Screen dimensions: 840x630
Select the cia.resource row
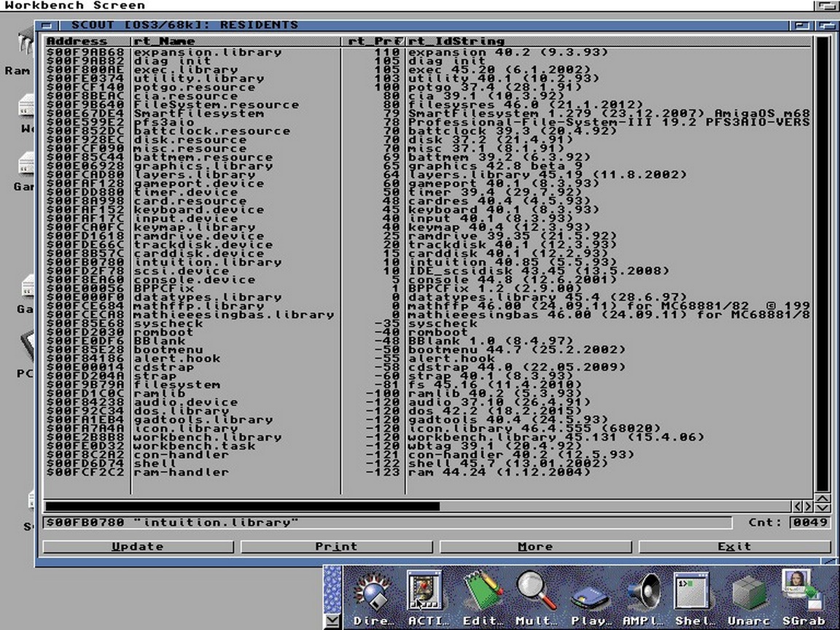427,96
